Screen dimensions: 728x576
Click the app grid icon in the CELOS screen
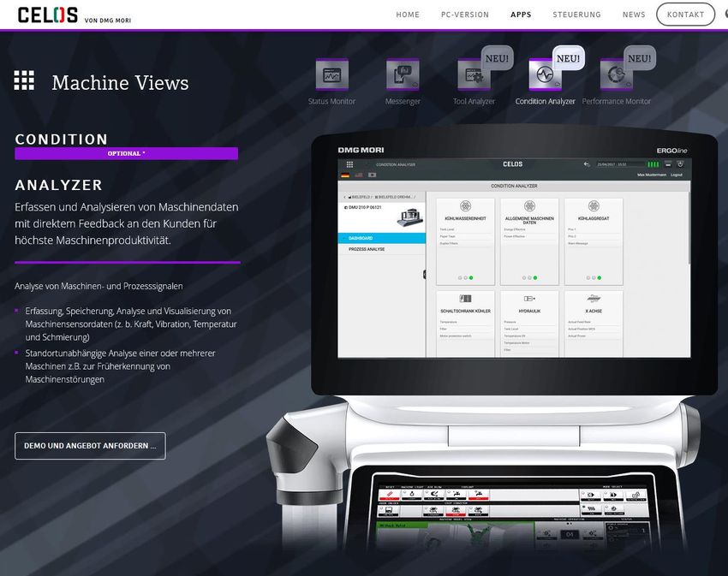pyautogui.click(x=349, y=164)
